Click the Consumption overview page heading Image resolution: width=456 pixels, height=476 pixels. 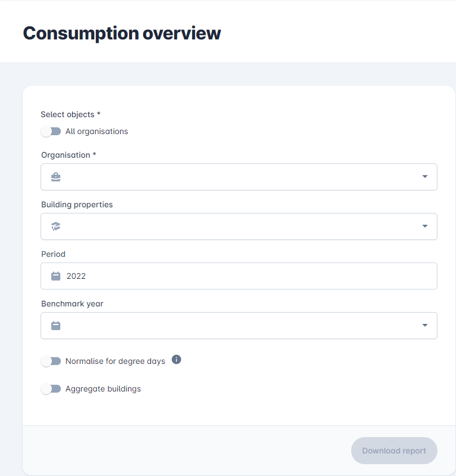(x=122, y=33)
